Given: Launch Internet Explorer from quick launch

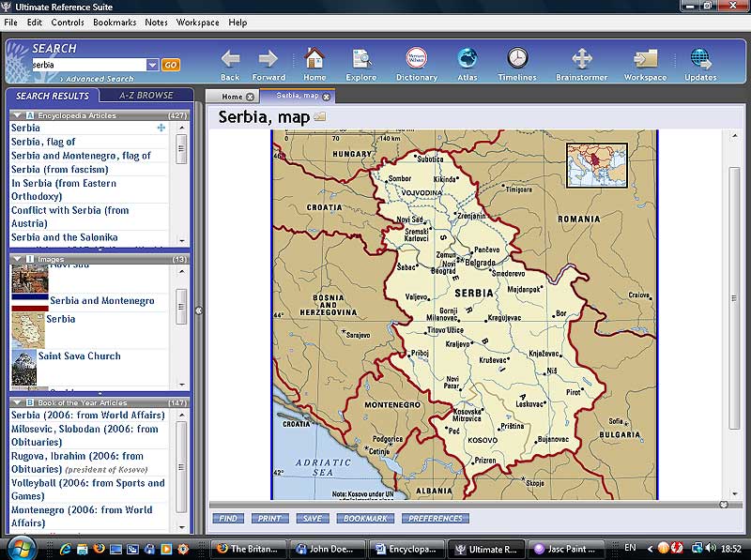Looking at the screenshot, I should pos(66,549).
